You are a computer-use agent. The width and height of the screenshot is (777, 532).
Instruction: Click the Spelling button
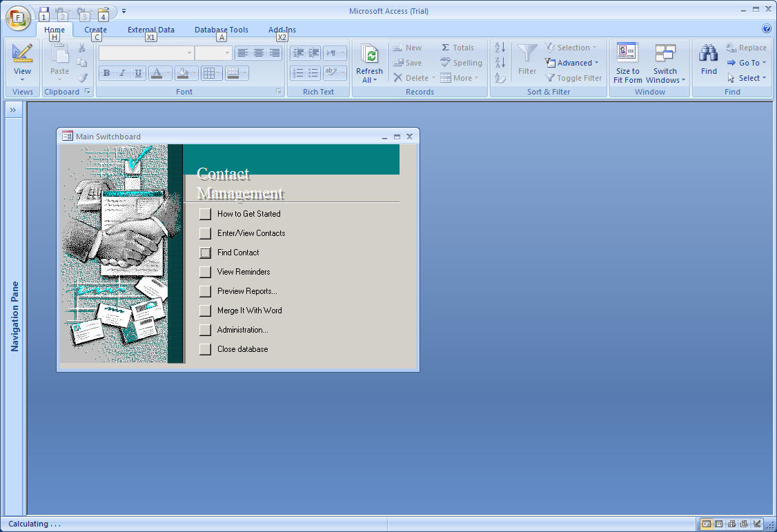pyautogui.click(x=461, y=62)
